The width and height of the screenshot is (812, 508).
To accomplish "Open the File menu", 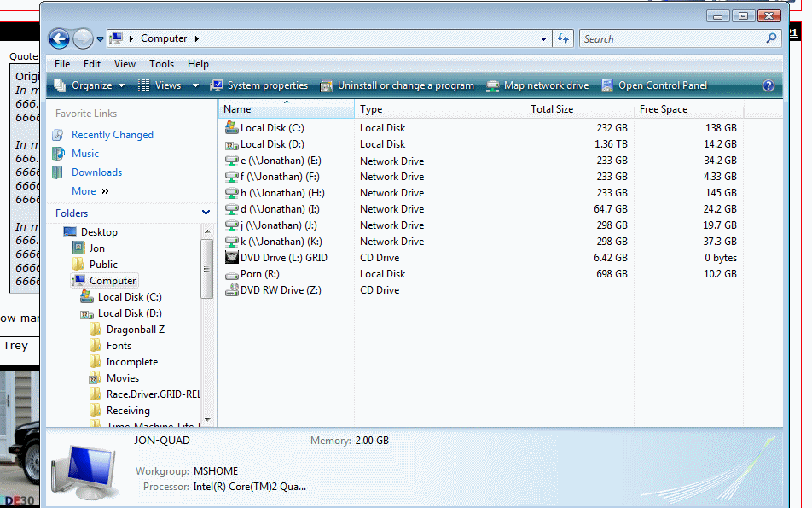I will click(62, 64).
